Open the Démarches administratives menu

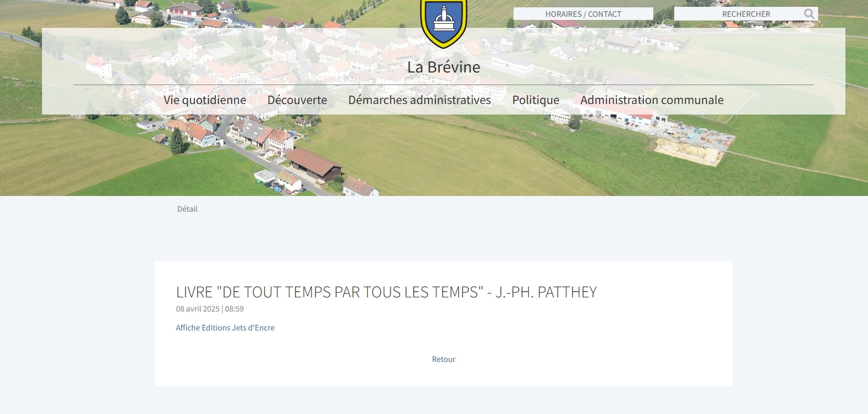click(420, 100)
